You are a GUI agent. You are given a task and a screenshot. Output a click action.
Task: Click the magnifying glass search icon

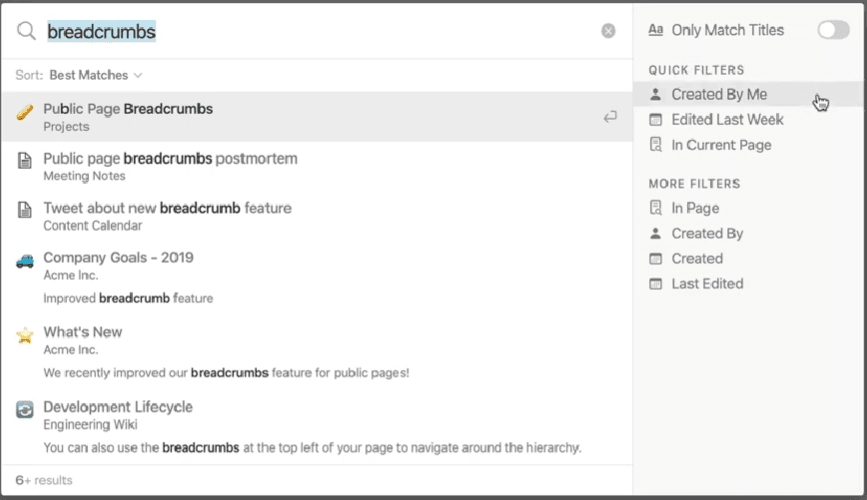pyautogui.click(x=26, y=31)
